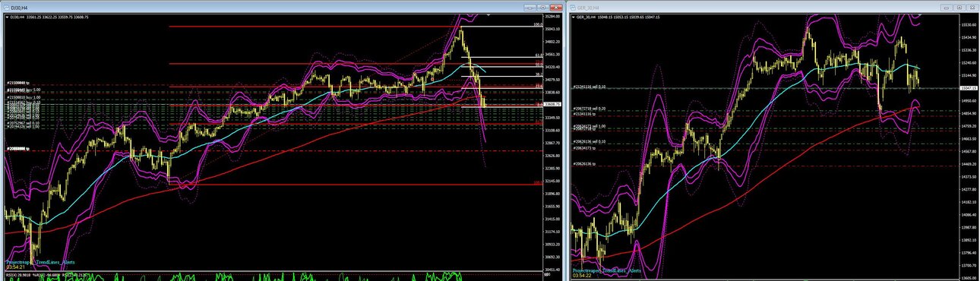Click current price tag 15047.15 on GER_30 axis

point(968,88)
